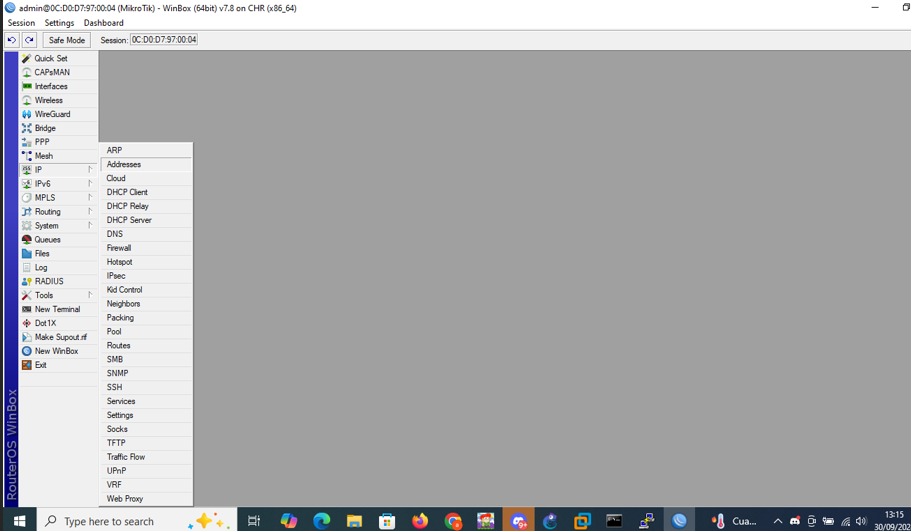Expand the IPv6 submenu
The width and height of the screenshot is (911, 531).
58,184
